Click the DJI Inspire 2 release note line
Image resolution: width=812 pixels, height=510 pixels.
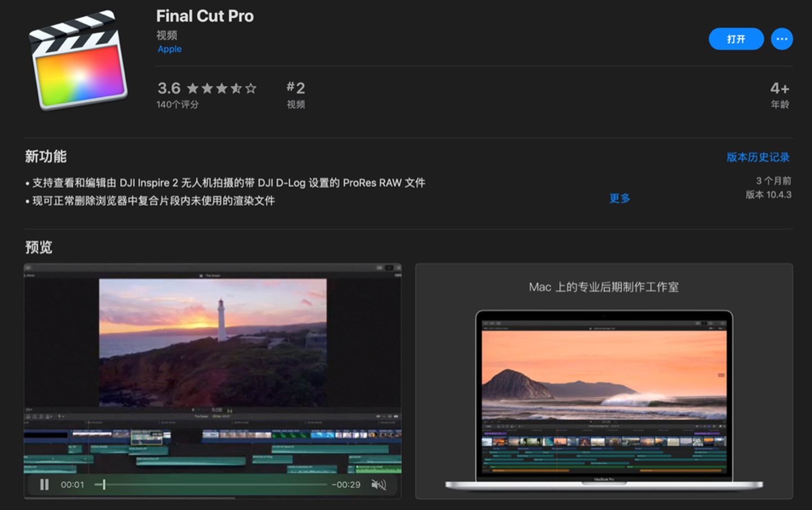click(x=226, y=183)
